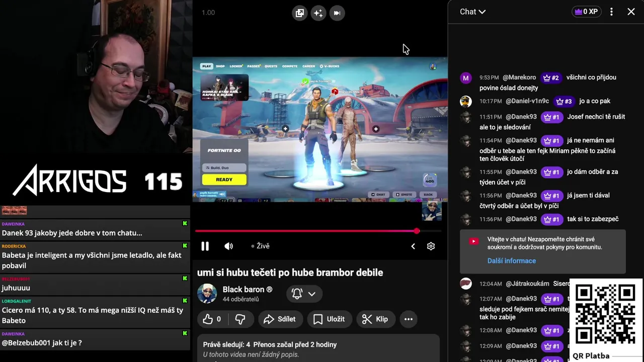The height and width of the screenshot is (362, 644).
Task: Click the #2 crown badge next to Marekoro
Action: tap(551, 77)
